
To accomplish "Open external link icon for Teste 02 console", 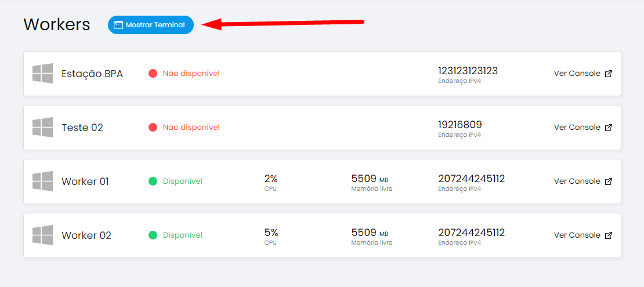I will coord(609,128).
